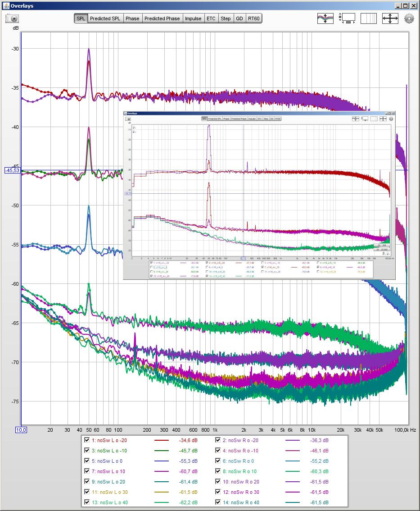Toggle trace 13: noSw L o 40
The width and height of the screenshot is (420, 511).
(87, 502)
